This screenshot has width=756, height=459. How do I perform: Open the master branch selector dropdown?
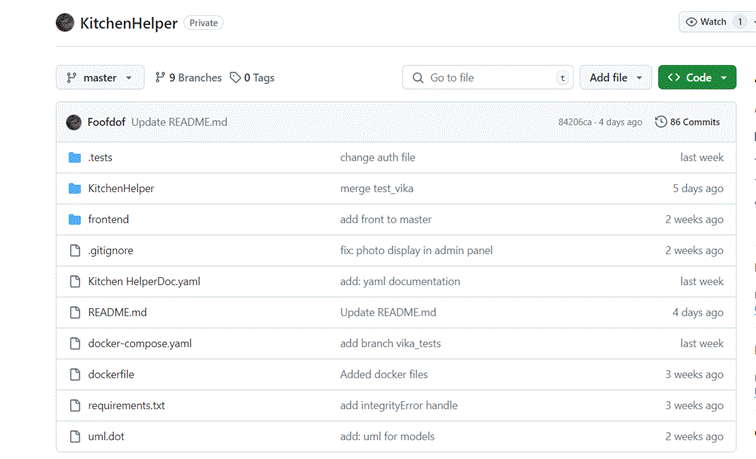click(x=100, y=78)
